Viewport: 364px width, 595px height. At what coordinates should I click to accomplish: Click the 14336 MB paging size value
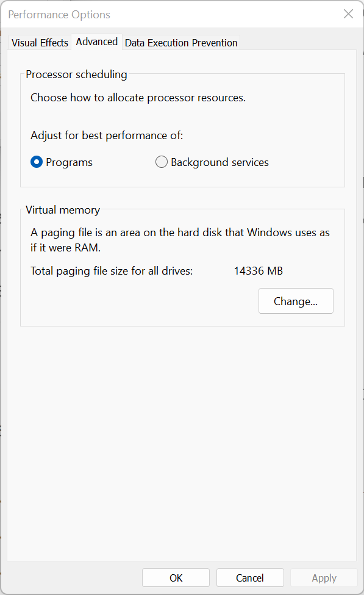(x=258, y=270)
